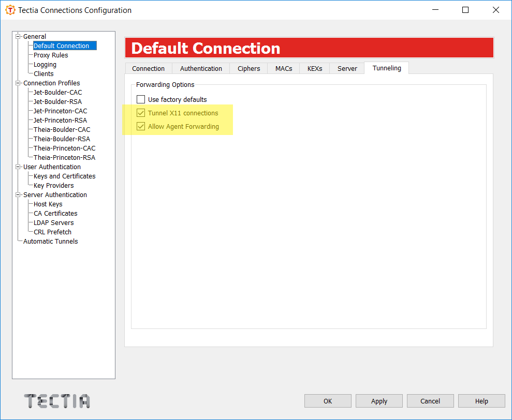Click the OK button

tap(328, 401)
